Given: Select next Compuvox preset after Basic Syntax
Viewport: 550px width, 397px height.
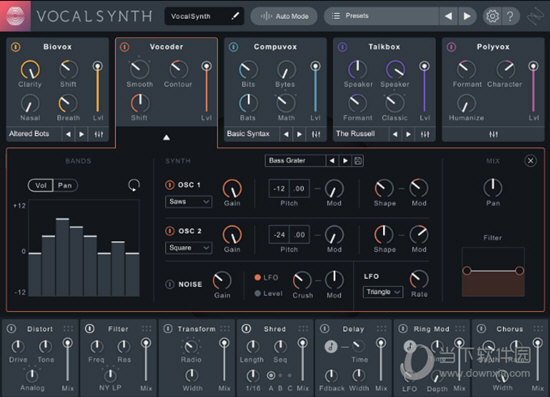Looking at the screenshot, I should tap(299, 134).
